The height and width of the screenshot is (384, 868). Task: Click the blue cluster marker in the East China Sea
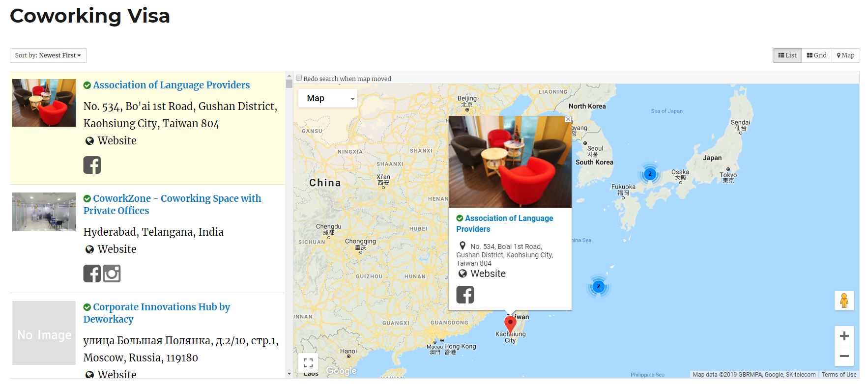[598, 286]
